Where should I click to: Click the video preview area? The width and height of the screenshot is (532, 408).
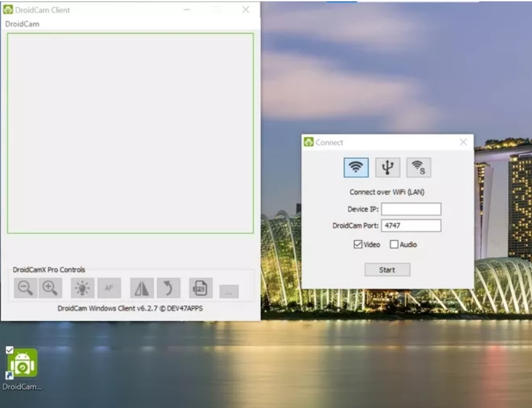click(x=130, y=133)
